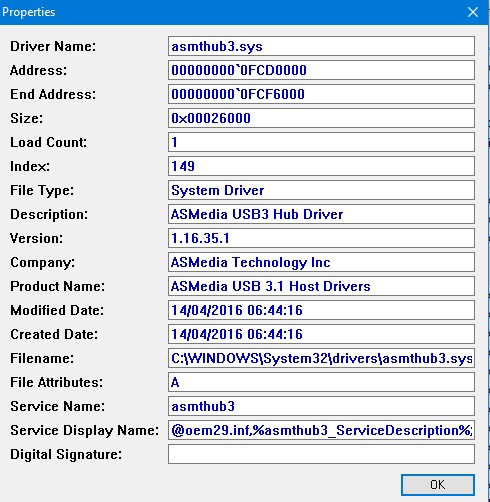Click the OK button

tap(438, 484)
